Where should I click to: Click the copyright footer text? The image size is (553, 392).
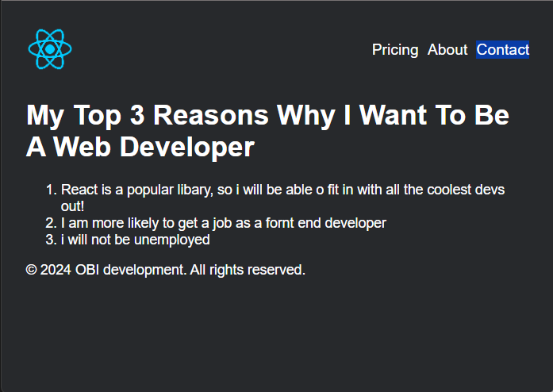pos(165,270)
